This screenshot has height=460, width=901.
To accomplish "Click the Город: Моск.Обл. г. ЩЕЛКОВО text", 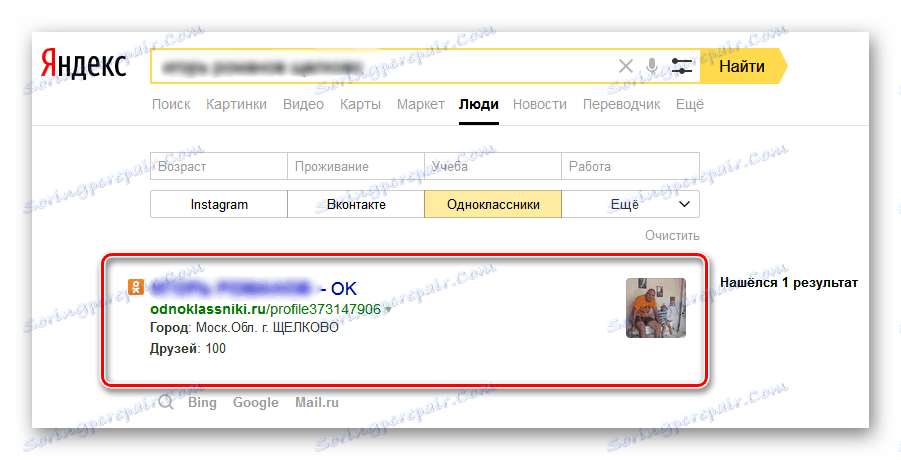I will pyautogui.click(x=244, y=328).
